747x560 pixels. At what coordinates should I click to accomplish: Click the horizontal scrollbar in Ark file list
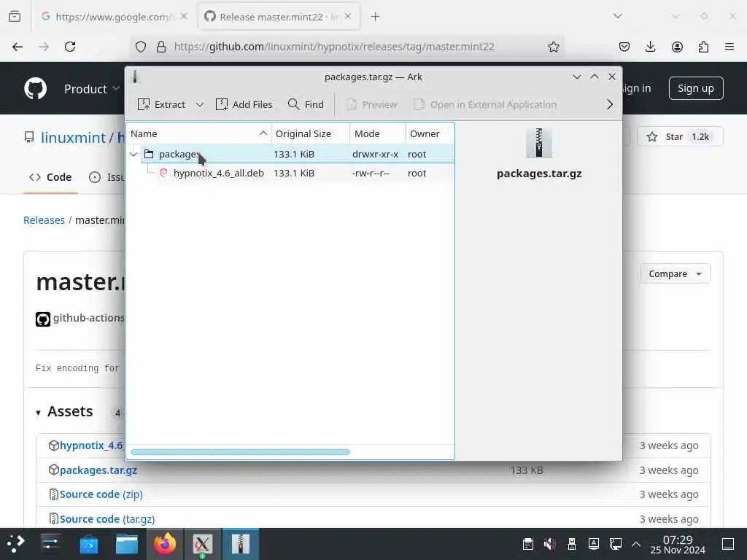coord(240,452)
